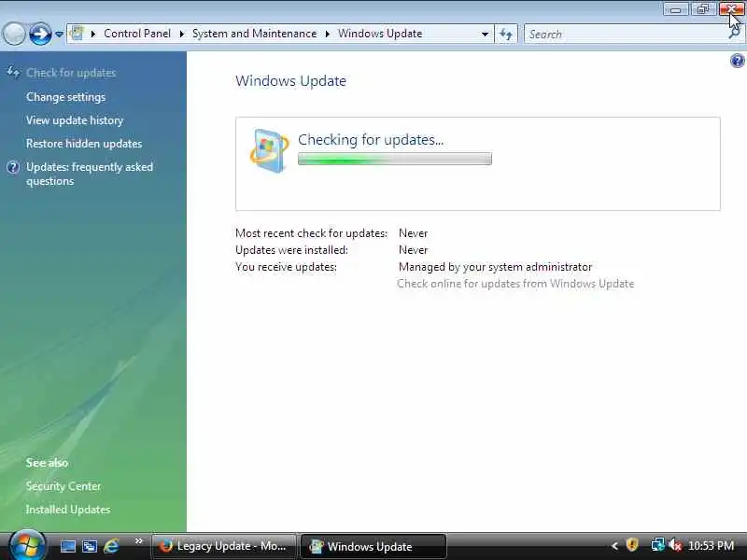Select System and Maintenance breadcrumb
The image size is (747, 560).
pos(254,34)
